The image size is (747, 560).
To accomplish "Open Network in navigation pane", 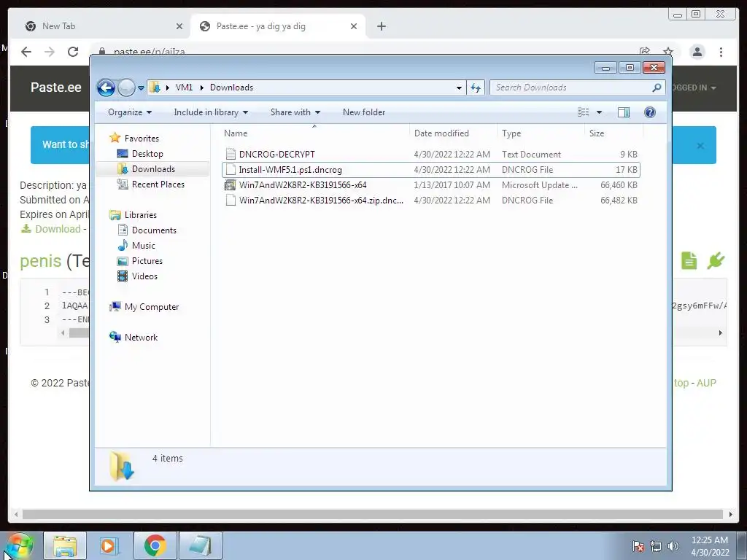I will [141, 338].
